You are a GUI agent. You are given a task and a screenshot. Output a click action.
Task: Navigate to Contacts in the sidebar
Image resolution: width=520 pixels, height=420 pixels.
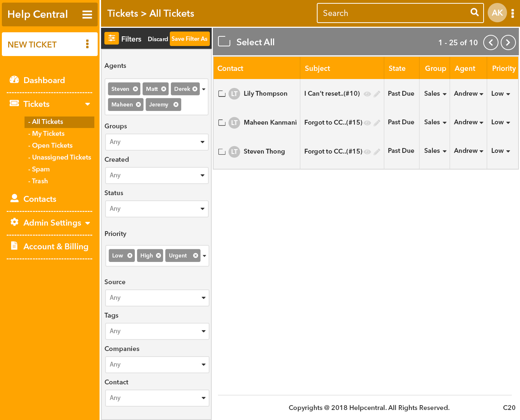click(40, 199)
